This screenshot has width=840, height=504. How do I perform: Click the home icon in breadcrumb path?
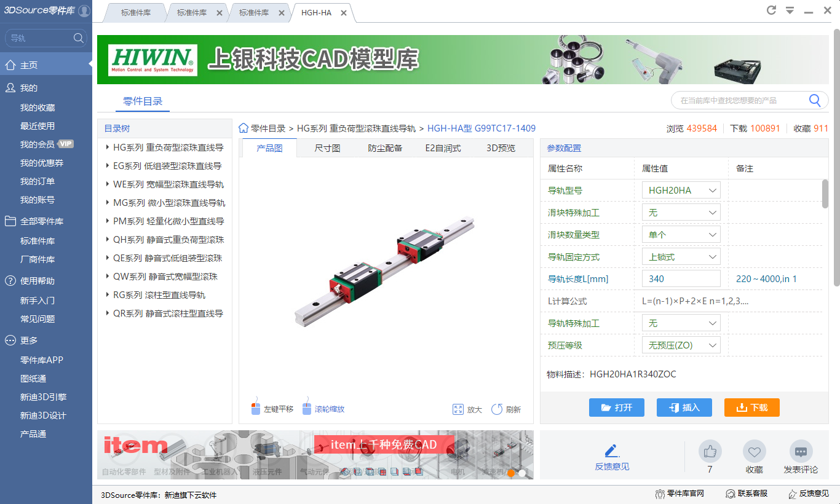[x=244, y=128]
